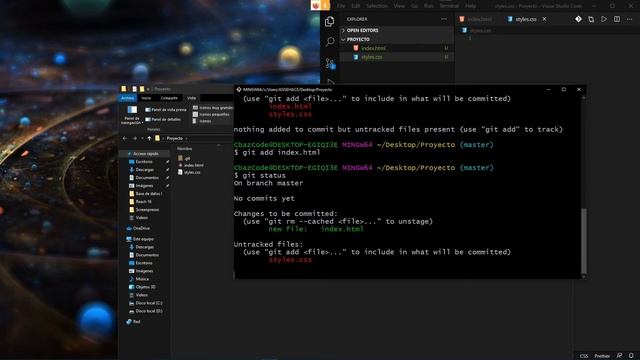
Task: Click the feedback icon in VS Code status bar
Action: pos(619,356)
